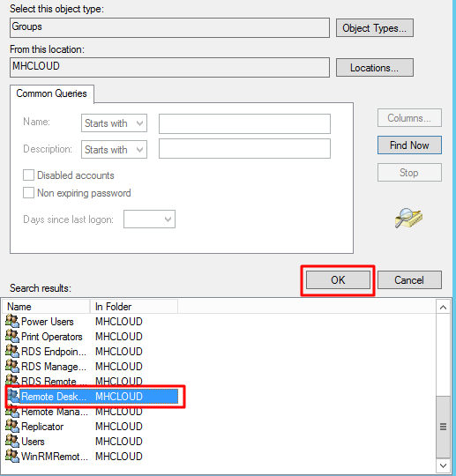The height and width of the screenshot is (476, 456).
Task: Click the RDS Endpoin... group icon
Action: point(12,351)
